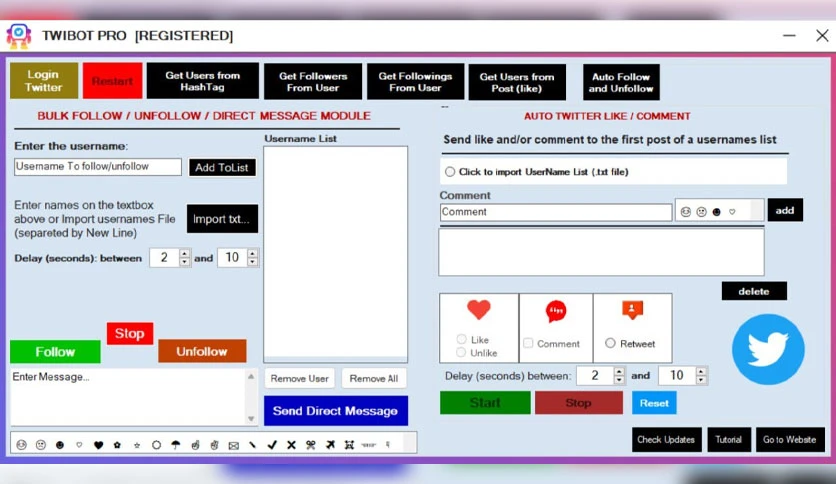Select the Retweet radio button
The height and width of the screenshot is (484, 836).
point(610,343)
